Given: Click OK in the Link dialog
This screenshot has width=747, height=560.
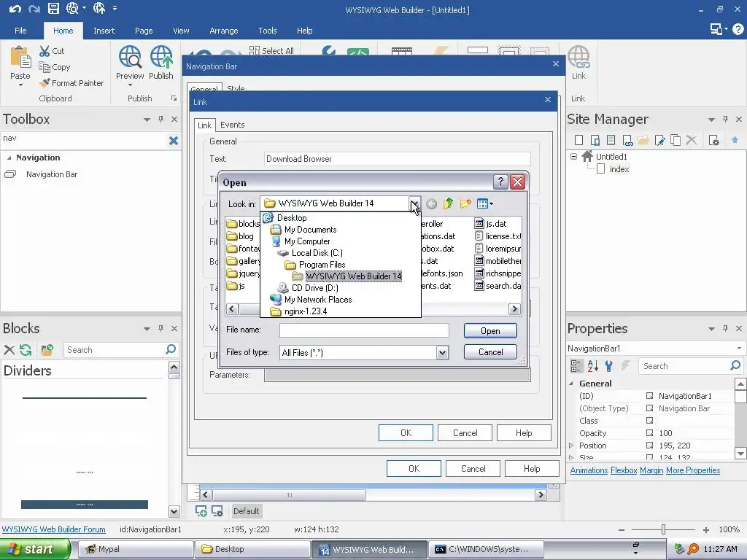Looking at the screenshot, I should coord(406,433).
